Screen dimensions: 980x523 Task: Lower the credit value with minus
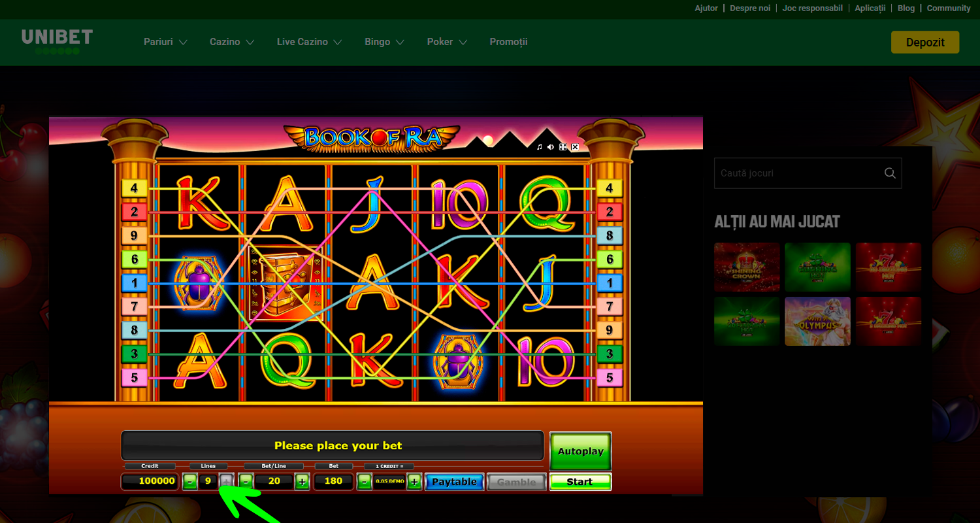(365, 482)
